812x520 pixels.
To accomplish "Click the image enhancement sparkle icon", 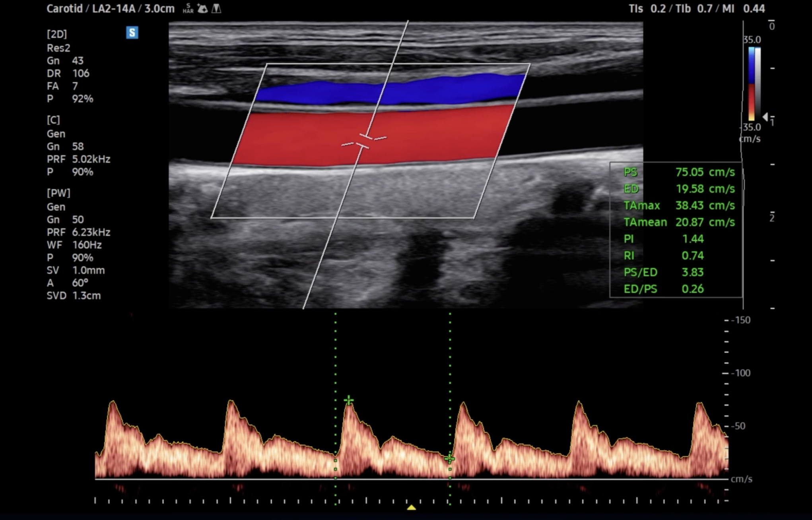I will pyautogui.click(x=202, y=8).
